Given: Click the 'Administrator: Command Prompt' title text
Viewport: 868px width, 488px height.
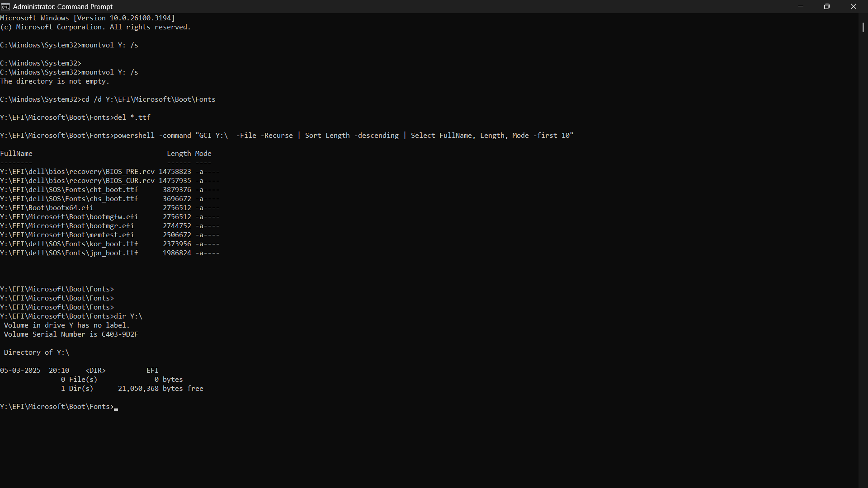Looking at the screenshot, I should point(63,7).
